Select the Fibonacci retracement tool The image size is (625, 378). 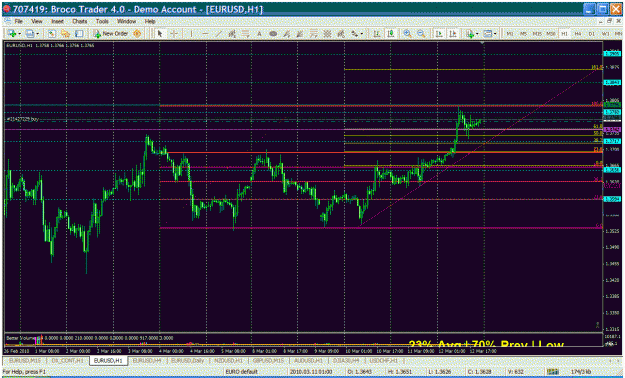pyautogui.click(x=246, y=34)
